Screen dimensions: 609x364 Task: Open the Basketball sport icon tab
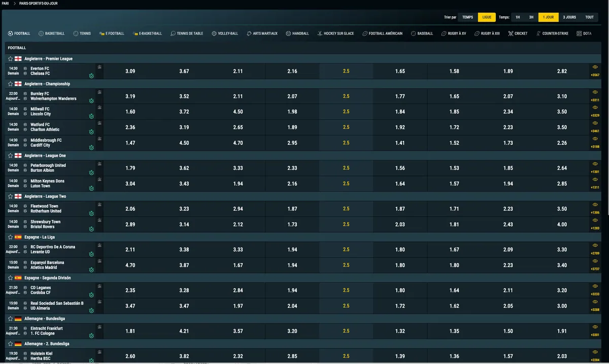[41, 33]
